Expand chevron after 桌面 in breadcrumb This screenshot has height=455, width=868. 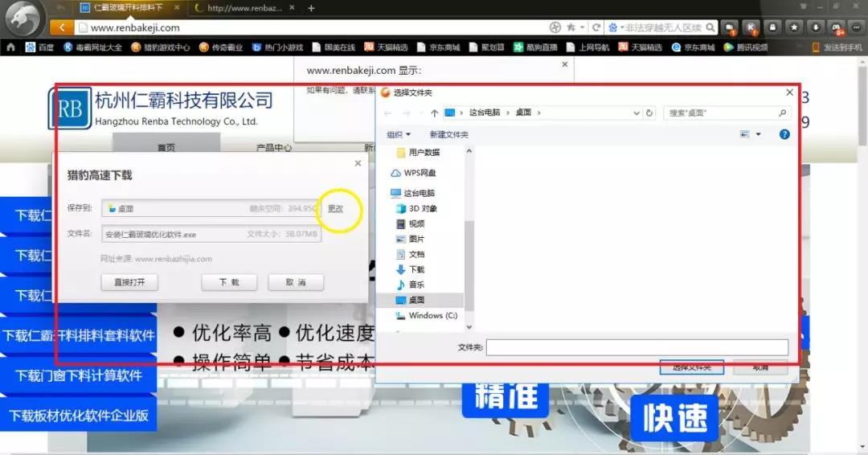point(538,113)
